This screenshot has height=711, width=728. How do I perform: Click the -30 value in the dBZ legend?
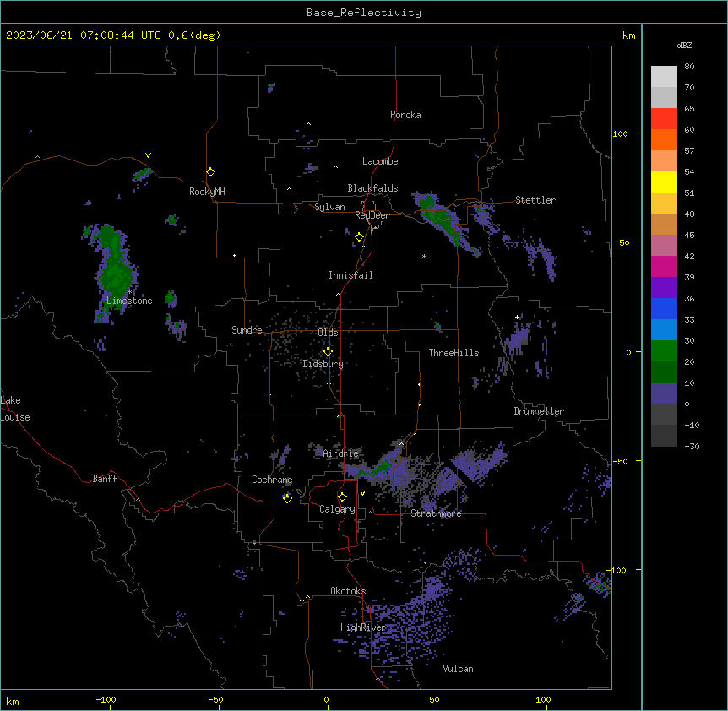692,446
